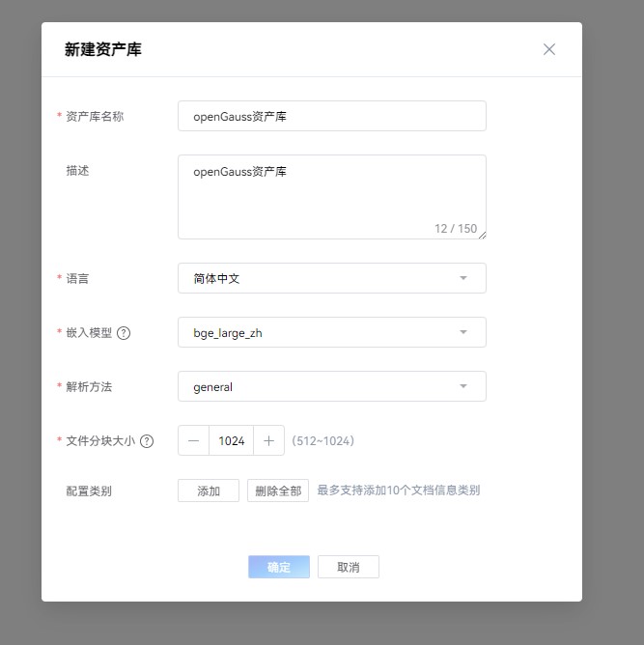Decrease chunk size with minus button
Image resolution: width=644 pixels, height=645 pixels.
tap(194, 440)
